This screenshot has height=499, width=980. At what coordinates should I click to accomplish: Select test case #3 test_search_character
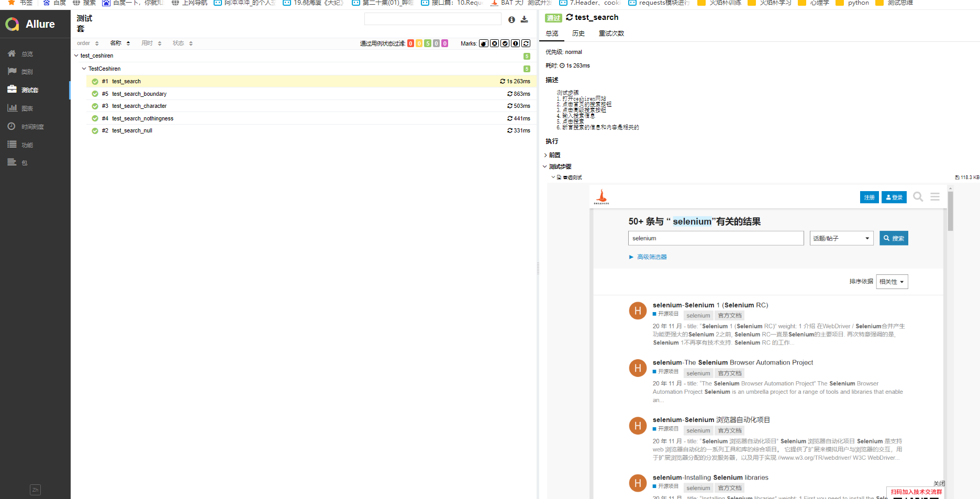point(311,106)
